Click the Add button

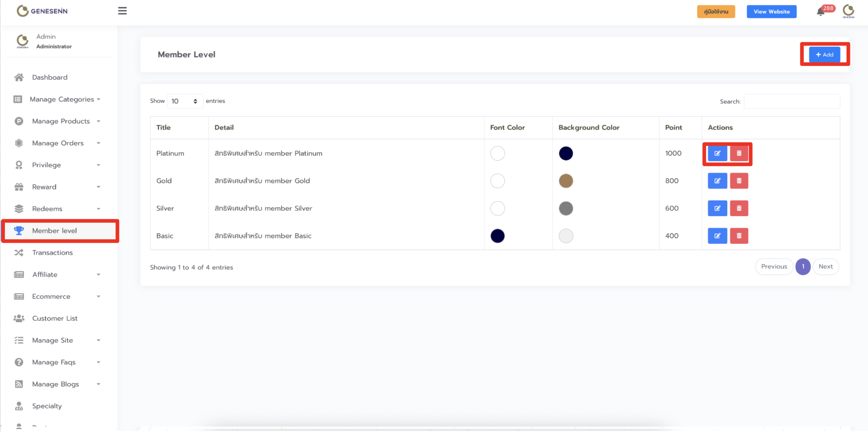[824, 55]
